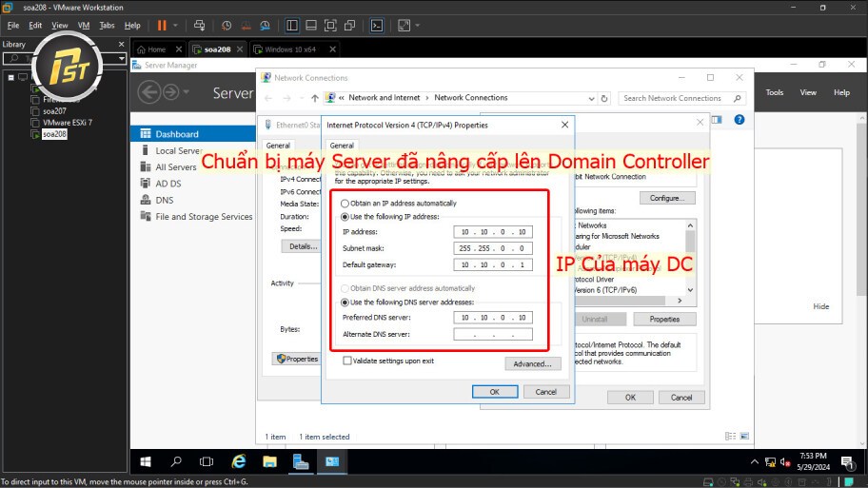The width and height of the screenshot is (868, 488).
Task: Click Network Connections taskbar icon
Action: pyautogui.click(x=332, y=461)
